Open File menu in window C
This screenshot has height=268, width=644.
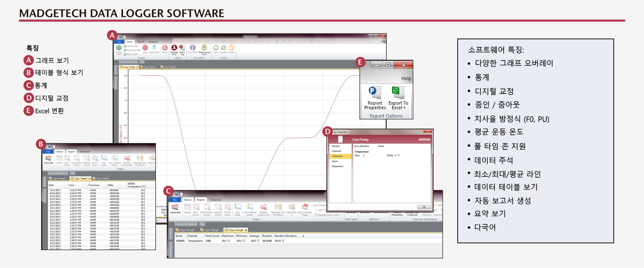[175, 200]
